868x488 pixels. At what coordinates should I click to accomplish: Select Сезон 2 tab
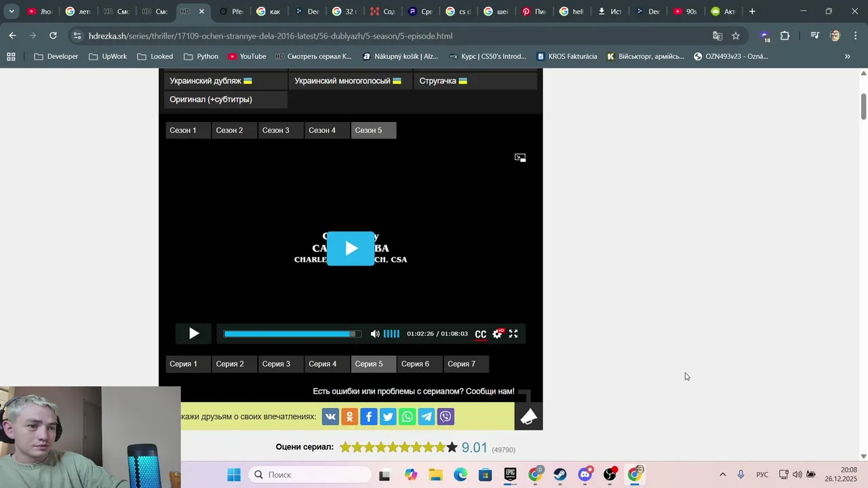tap(235, 130)
